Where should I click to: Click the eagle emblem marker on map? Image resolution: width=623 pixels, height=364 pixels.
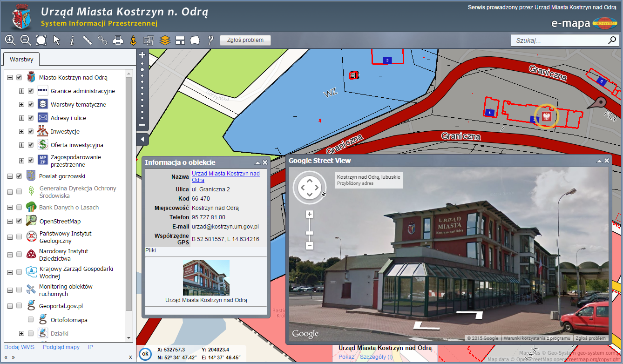click(547, 115)
